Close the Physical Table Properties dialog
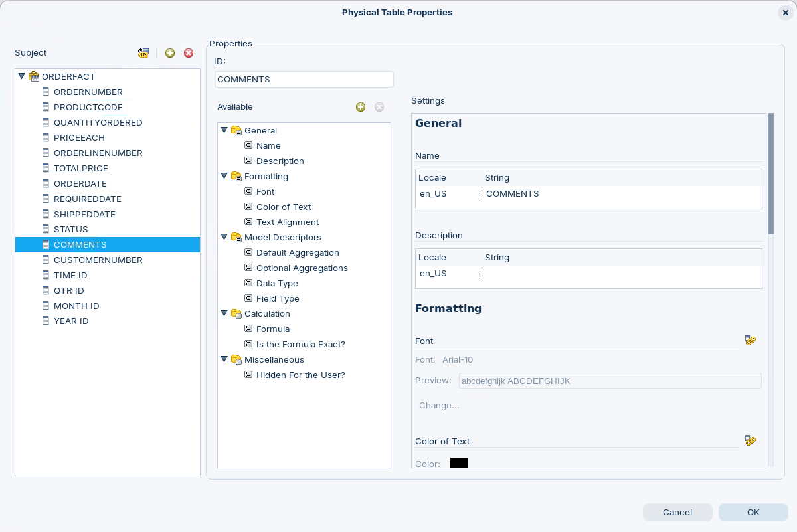 (786, 13)
